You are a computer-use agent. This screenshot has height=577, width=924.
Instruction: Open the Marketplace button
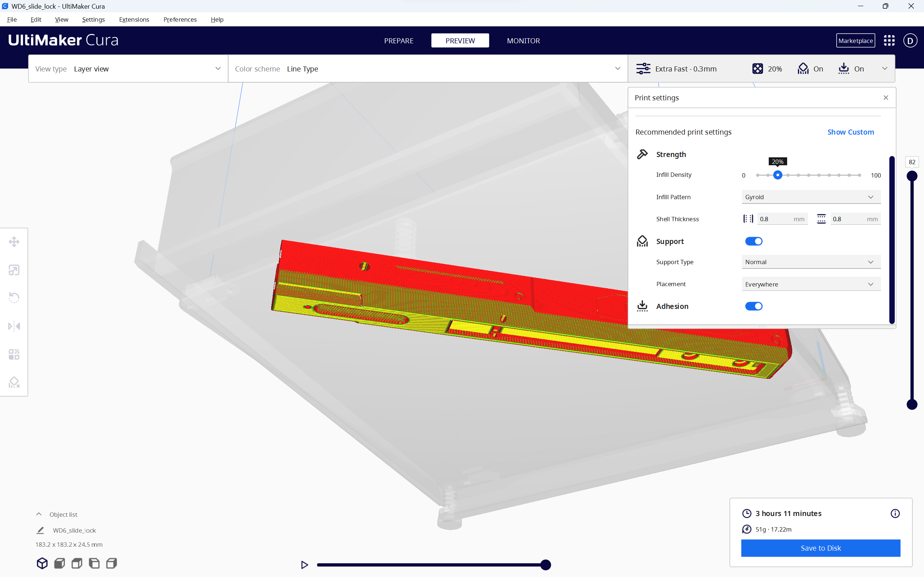pos(855,40)
